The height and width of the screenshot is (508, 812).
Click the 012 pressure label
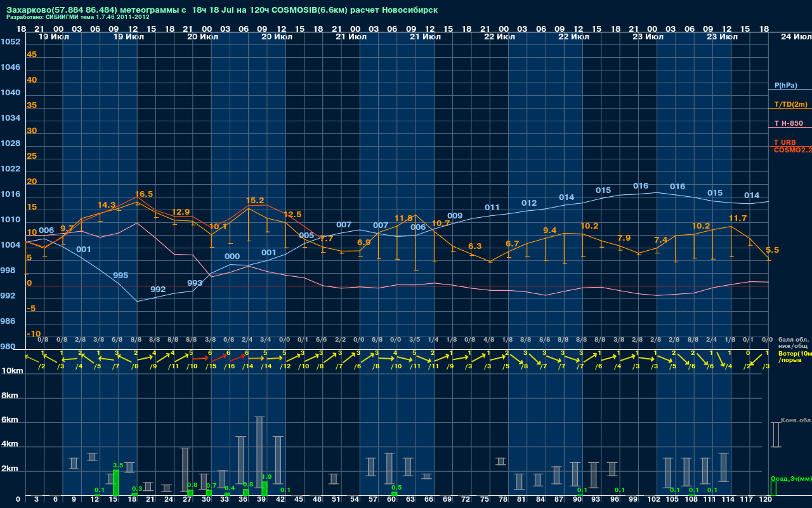pyautogui.click(x=529, y=203)
